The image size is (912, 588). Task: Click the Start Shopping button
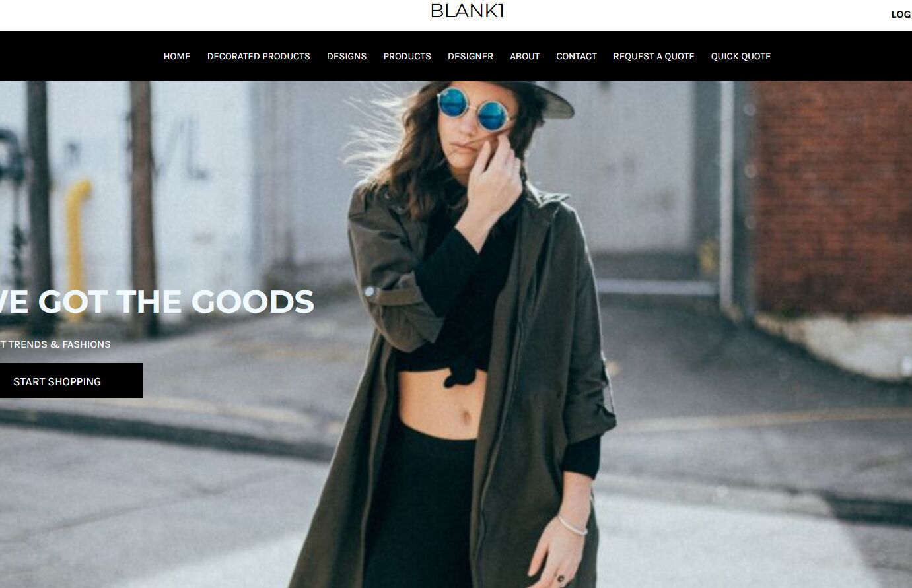(71, 381)
